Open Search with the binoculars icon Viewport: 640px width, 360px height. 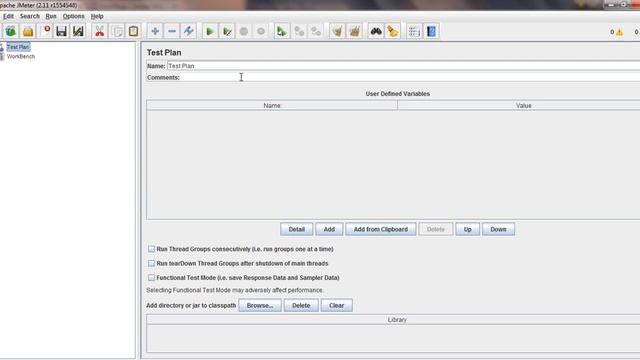[376, 31]
